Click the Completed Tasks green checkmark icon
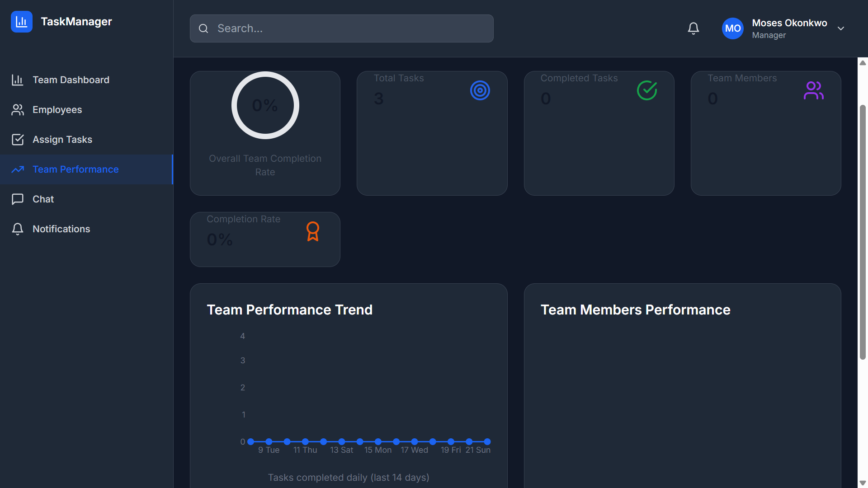The height and width of the screenshot is (488, 868). (x=647, y=90)
